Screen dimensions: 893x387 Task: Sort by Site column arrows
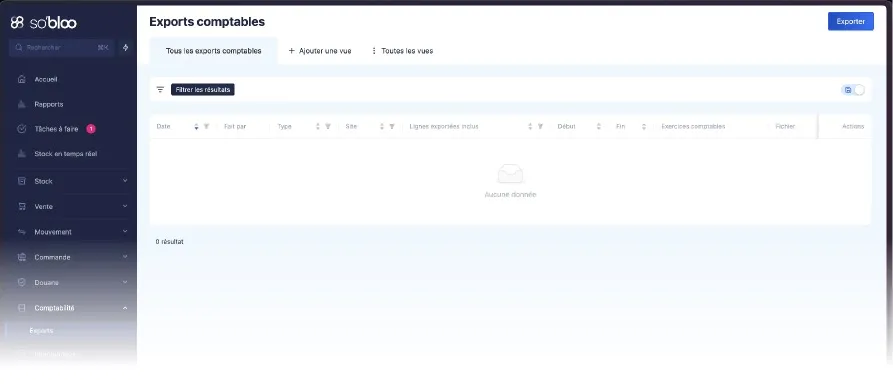382,126
